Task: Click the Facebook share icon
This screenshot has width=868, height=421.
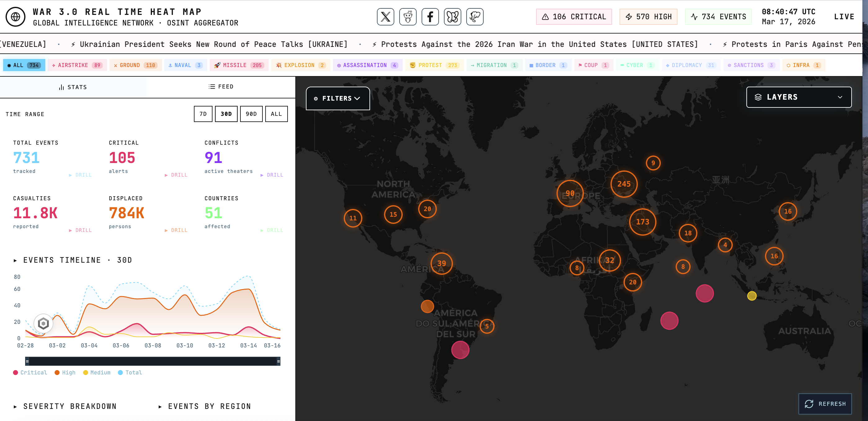Action: pyautogui.click(x=430, y=16)
